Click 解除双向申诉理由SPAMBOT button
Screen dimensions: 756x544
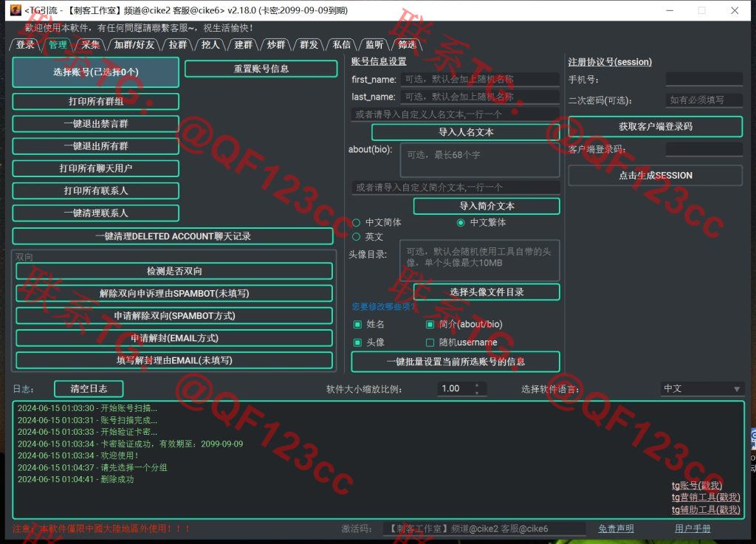click(x=174, y=293)
